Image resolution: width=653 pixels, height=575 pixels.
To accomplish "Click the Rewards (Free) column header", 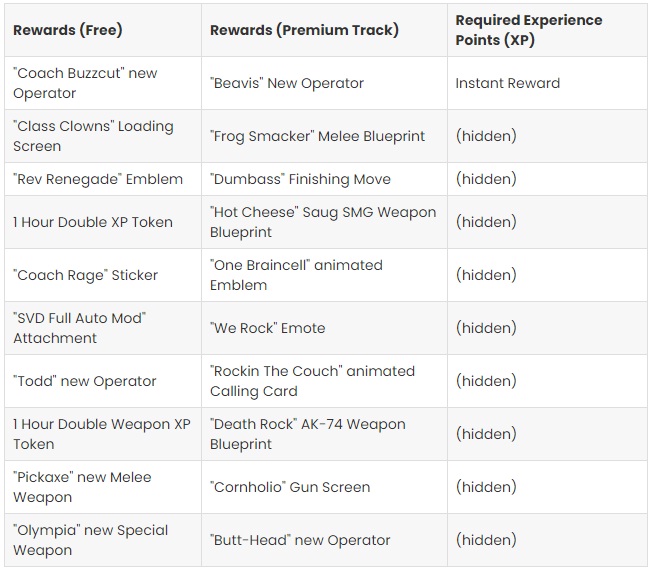I will click(x=103, y=30).
